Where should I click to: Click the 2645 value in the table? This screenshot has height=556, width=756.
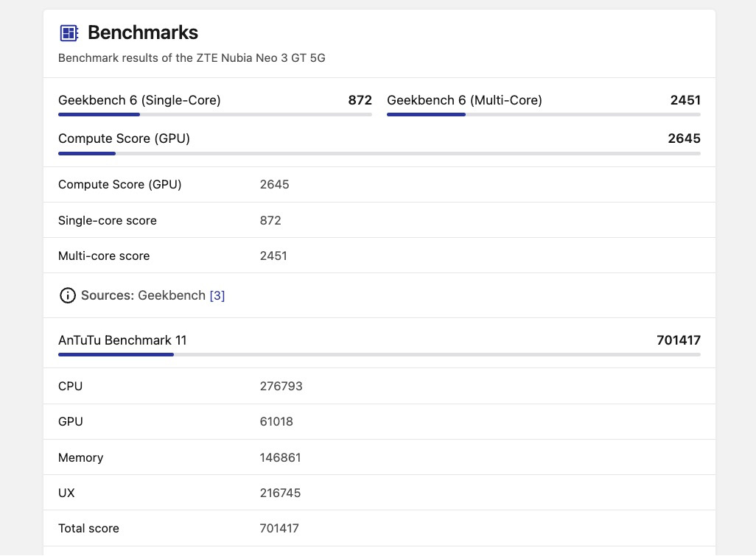point(274,185)
